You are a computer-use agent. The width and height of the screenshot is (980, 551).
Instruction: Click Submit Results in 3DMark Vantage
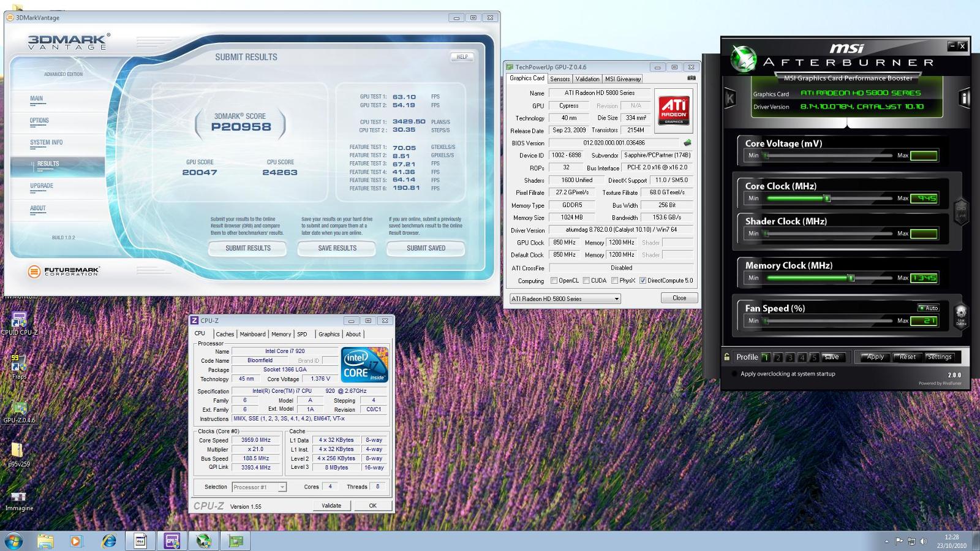pos(248,248)
